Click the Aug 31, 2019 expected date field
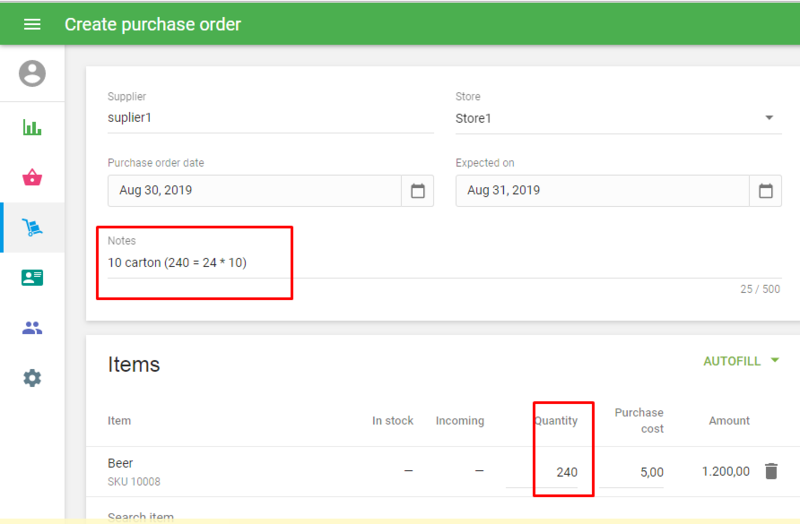The height and width of the screenshot is (524, 800). click(x=602, y=191)
